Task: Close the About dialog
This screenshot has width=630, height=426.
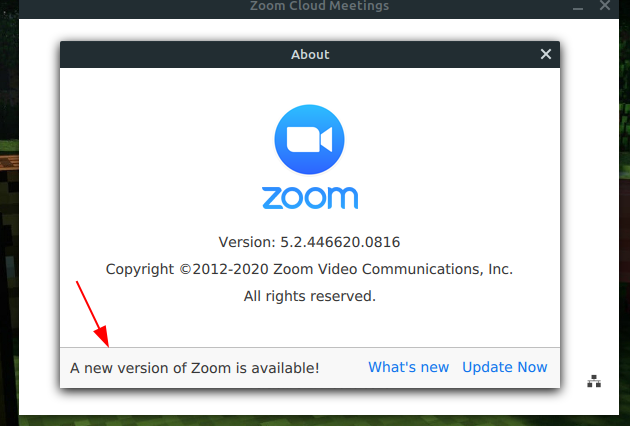Action: 546,54
